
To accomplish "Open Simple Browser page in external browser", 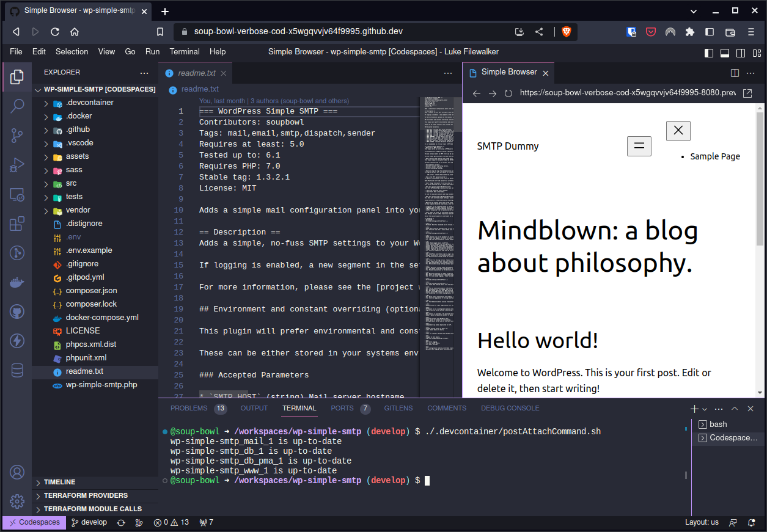I will click(x=747, y=93).
